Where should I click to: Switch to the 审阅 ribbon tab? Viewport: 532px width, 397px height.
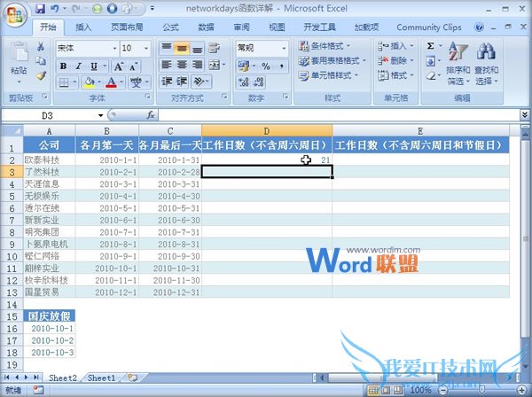(x=241, y=27)
